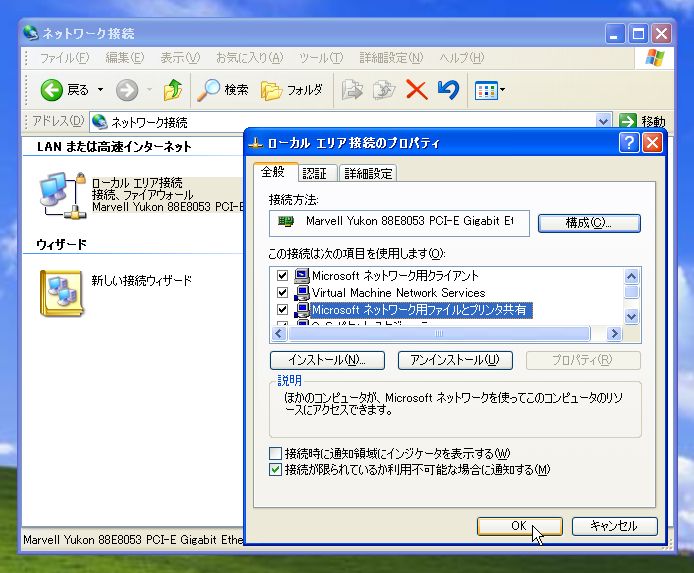Screen dimensions: 694x573
Task: Click the horizontal scroll left arrow
Action: point(278,333)
